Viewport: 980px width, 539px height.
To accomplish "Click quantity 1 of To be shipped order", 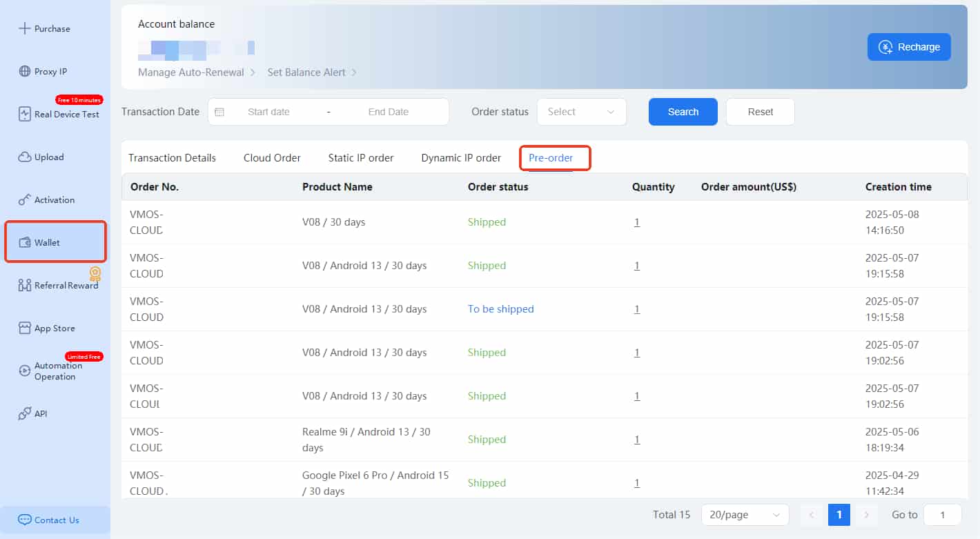I will click(637, 309).
